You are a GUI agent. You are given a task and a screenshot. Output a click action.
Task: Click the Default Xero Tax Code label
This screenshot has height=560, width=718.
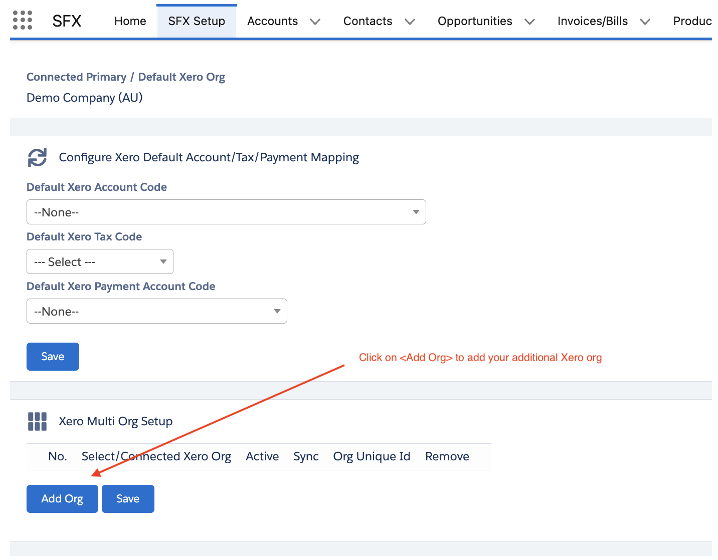84,237
